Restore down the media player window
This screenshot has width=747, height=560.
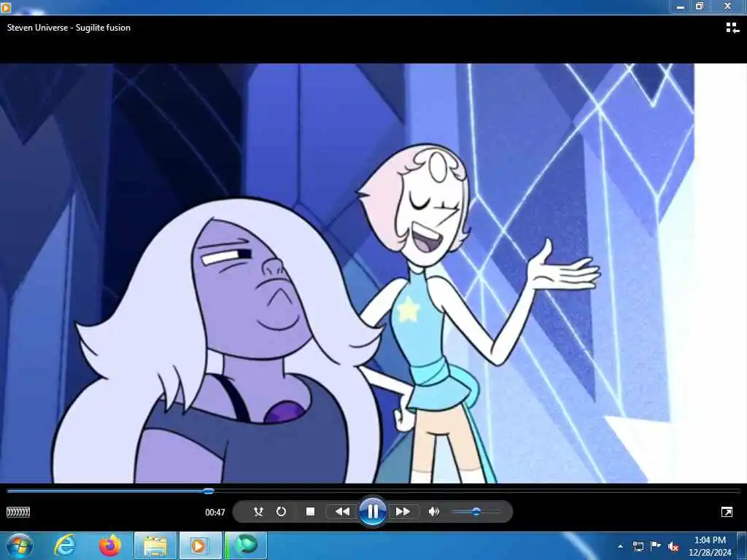point(700,6)
